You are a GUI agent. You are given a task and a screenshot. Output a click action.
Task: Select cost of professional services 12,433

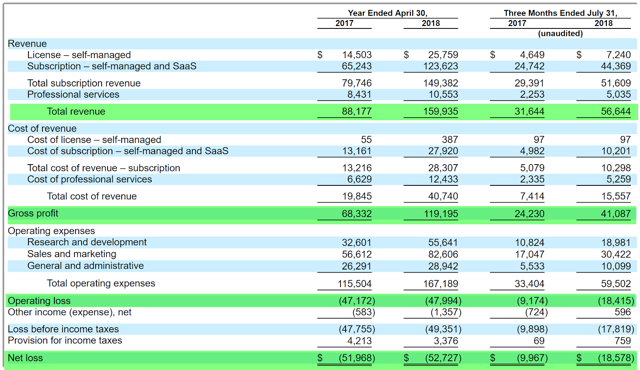(x=443, y=179)
